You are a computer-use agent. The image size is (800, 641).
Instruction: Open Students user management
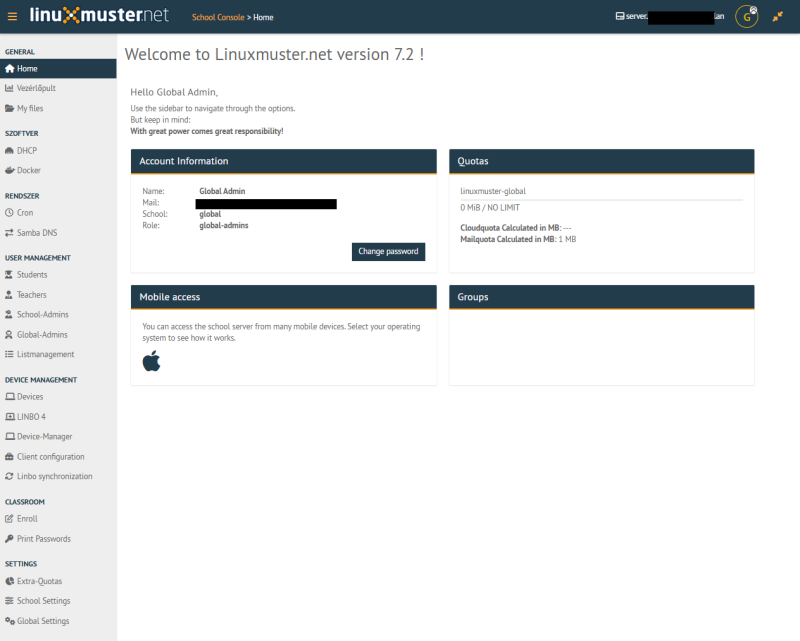click(x=58, y=275)
